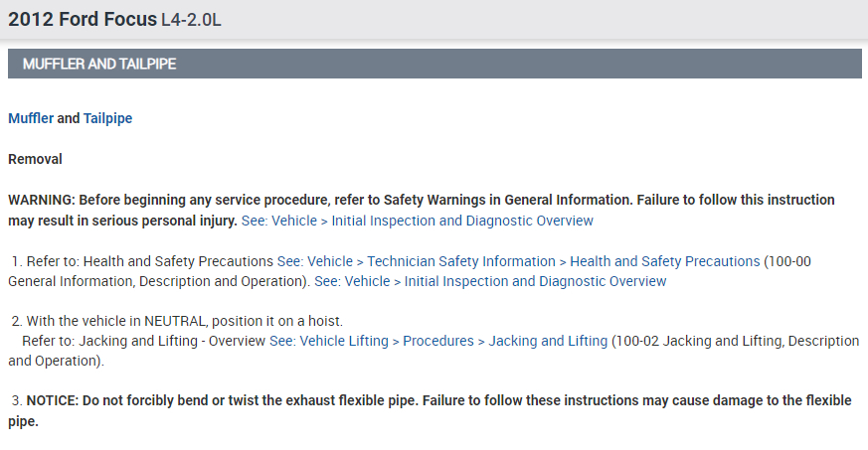Click the step 3 number

[x=17, y=400]
